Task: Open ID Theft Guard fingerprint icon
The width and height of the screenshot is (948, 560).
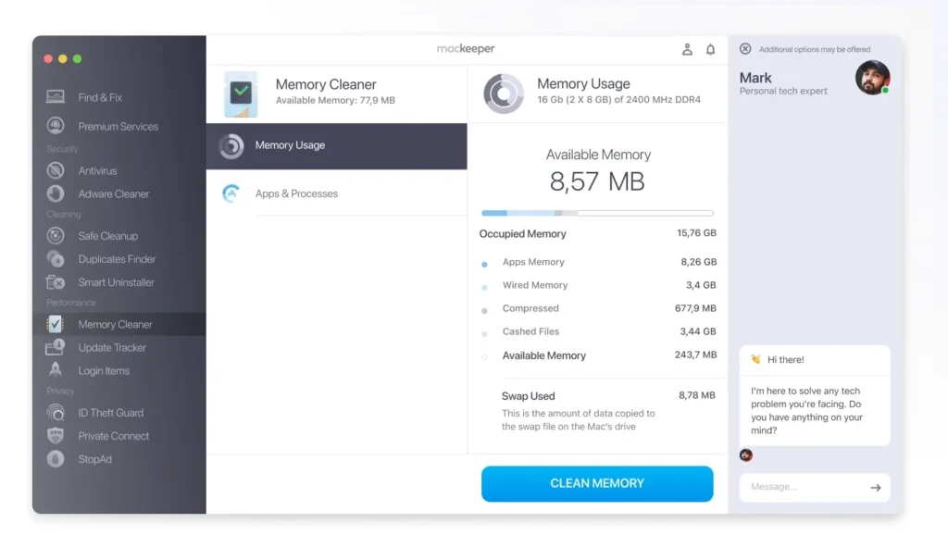Action: pyautogui.click(x=56, y=413)
